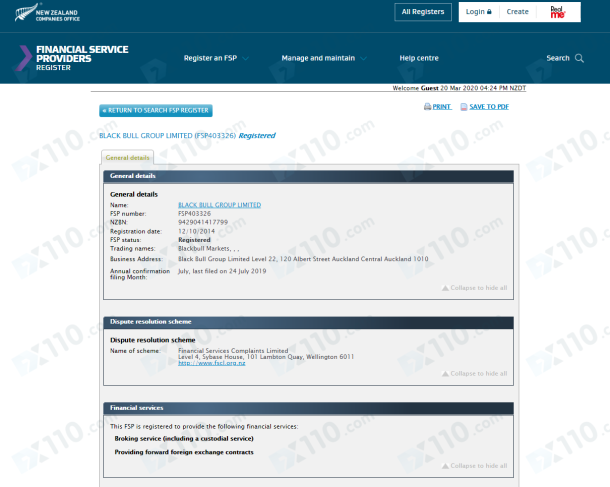Collapse the Dispute resolution scheme section
The height and width of the screenshot is (487, 610).
(475, 373)
